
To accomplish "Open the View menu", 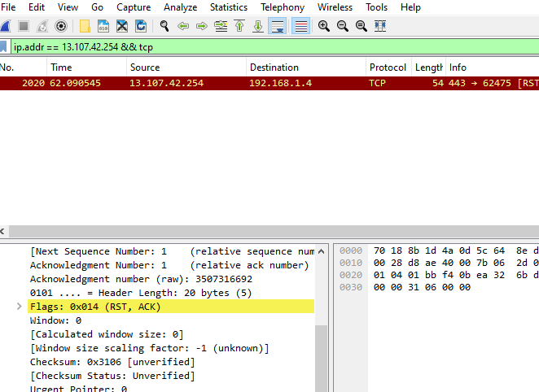I will coord(68,7).
